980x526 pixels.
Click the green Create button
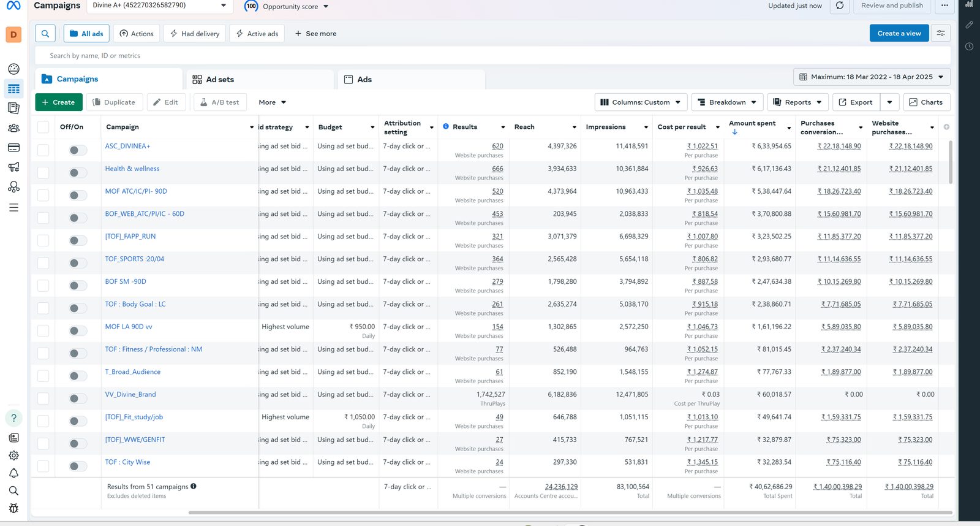pyautogui.click(x=59, y=102)
